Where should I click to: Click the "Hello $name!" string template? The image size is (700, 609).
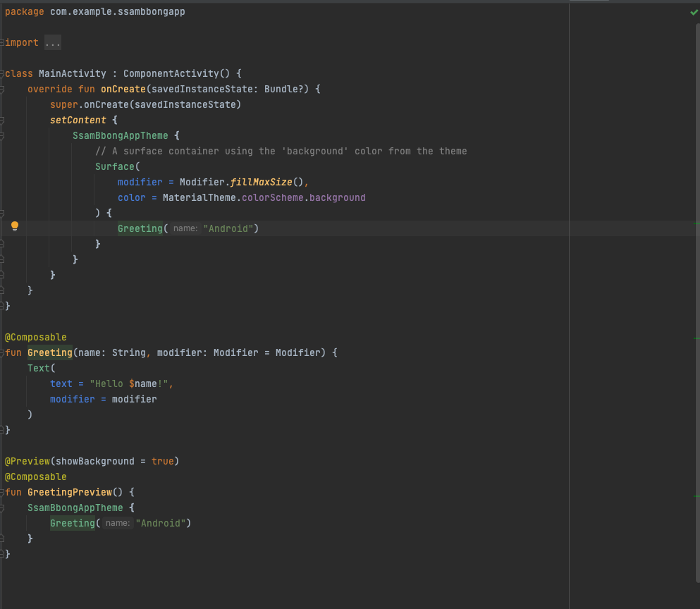[128, 384]
